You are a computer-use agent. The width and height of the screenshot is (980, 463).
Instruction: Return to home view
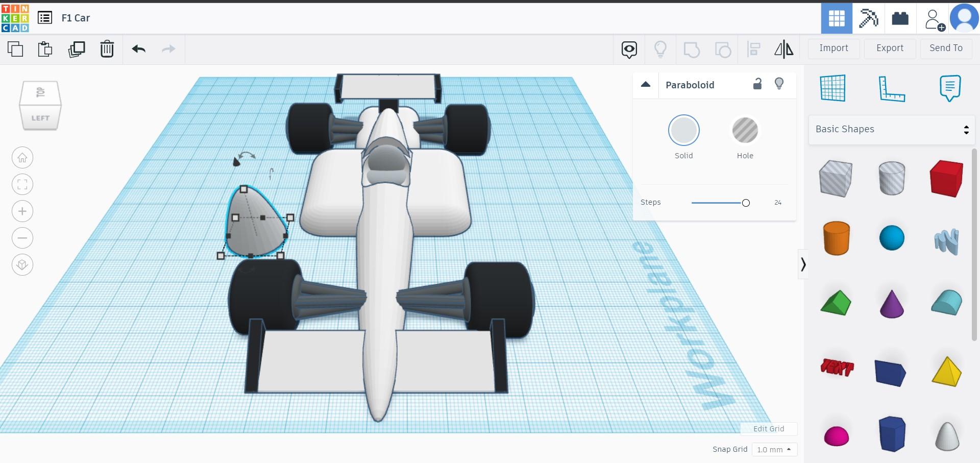pos(22,158)
